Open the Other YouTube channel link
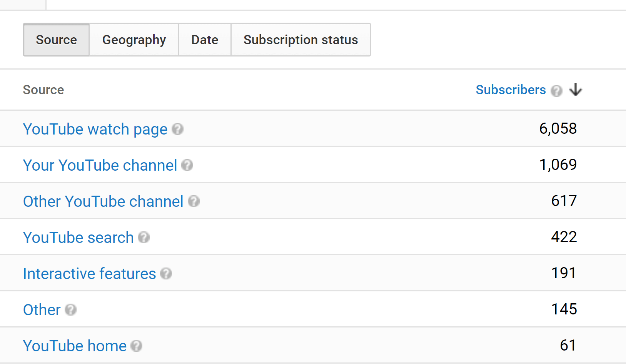 [103, 201]
